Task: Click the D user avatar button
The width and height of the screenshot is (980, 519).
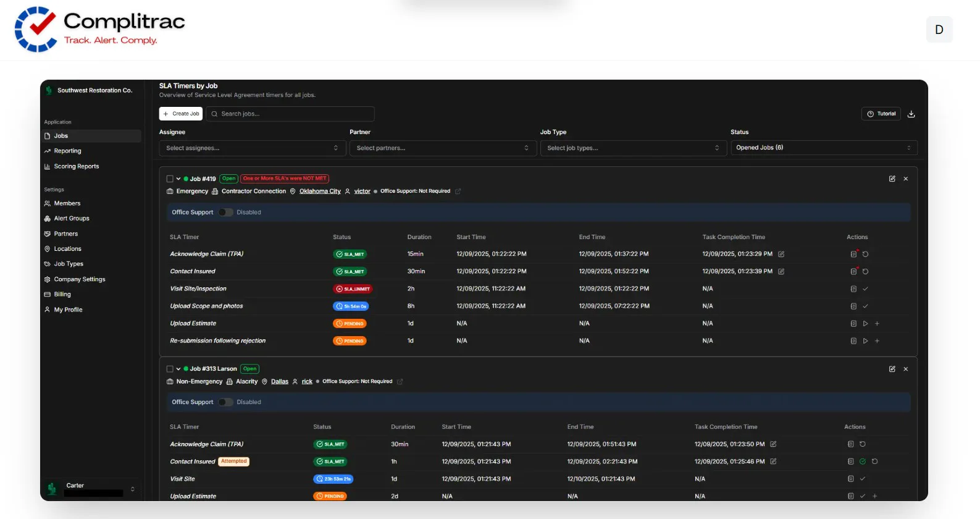Action: (939, 30)
